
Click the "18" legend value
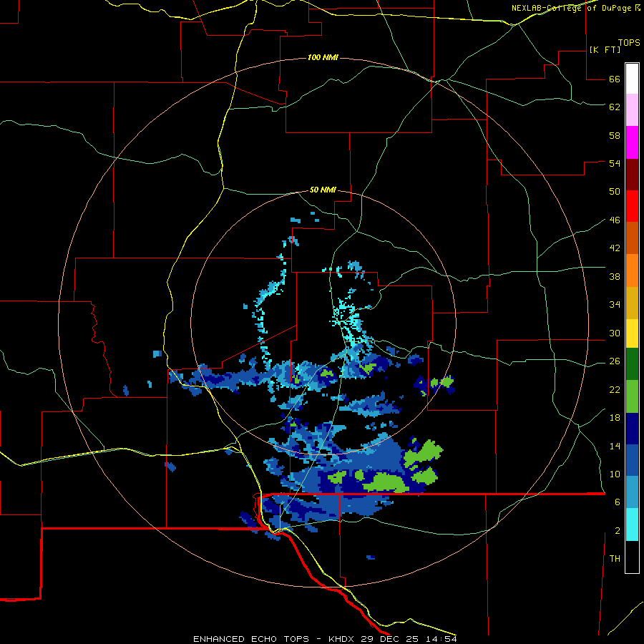615,418
